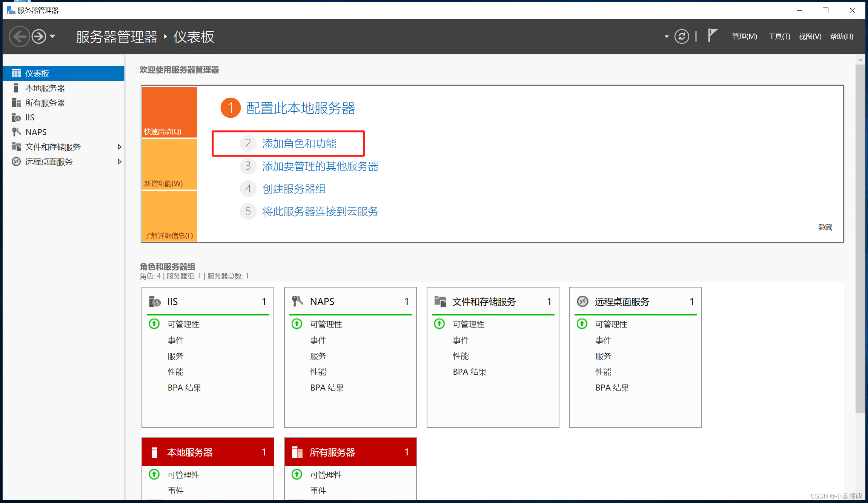Click sidebar IIS icon
Viewport: 868px width, 503px height.
[x=16, y=117]
